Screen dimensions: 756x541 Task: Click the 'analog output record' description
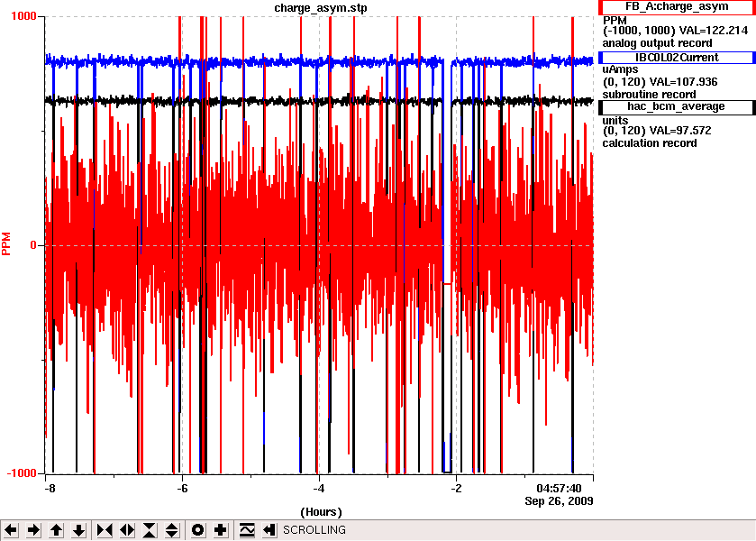click(657, 43)
